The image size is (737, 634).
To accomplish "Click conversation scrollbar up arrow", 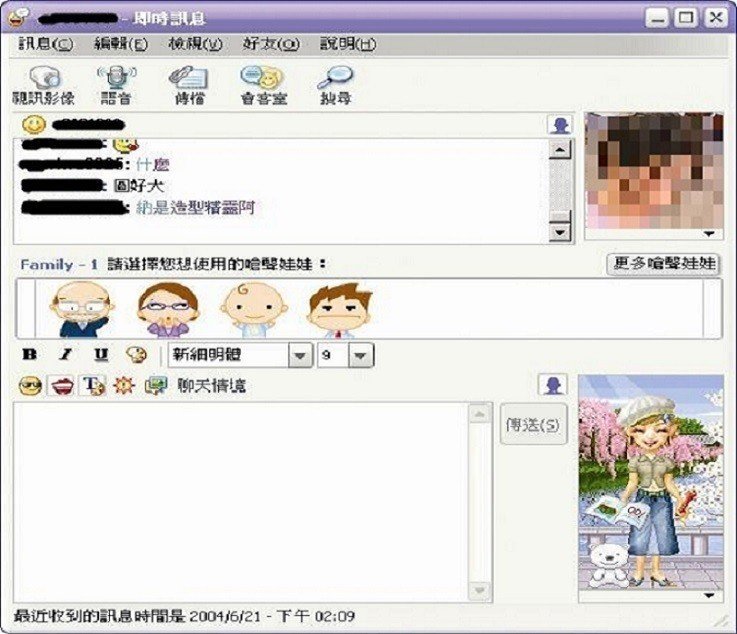I will [560, 150].
